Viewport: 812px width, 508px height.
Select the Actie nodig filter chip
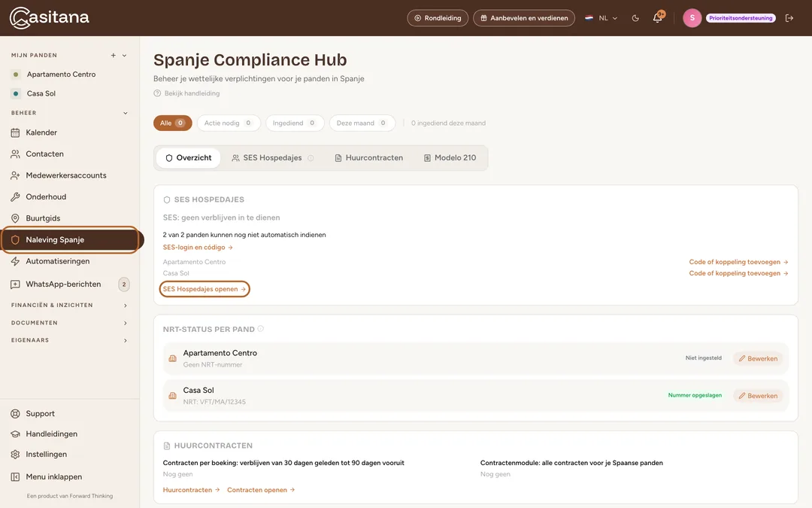(229, 123)
